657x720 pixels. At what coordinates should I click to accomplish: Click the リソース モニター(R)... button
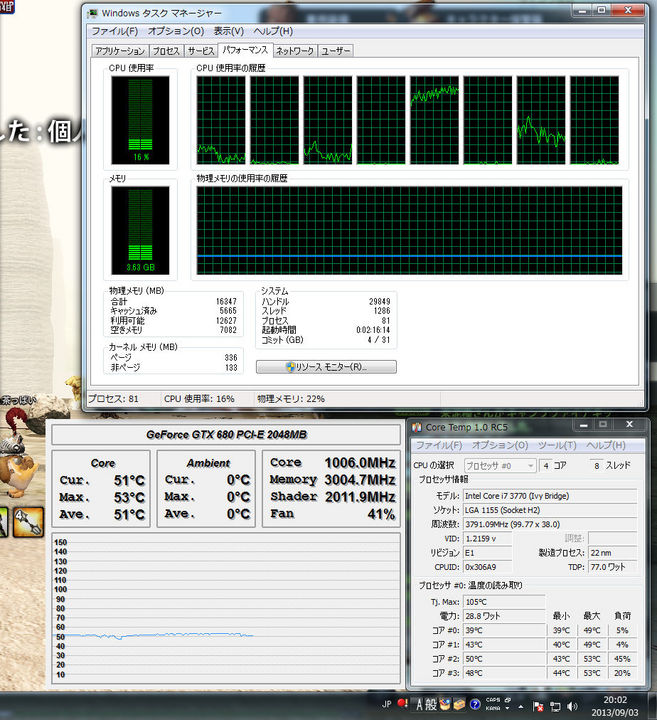pyautogui.click(x=326, y=367)
